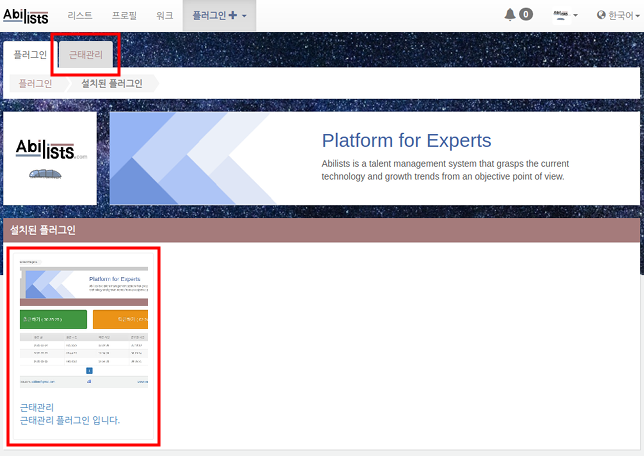Open the 프로필 menu item
The image size is (644, 456).
point(124,16)
